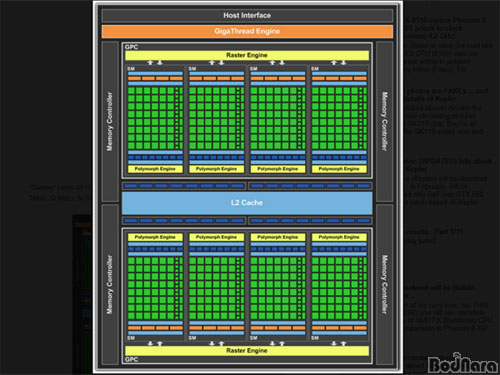This screenshot has width=500, height=375.
Task: Click the up/down arrows below the last lower SM
Action: [x=339, y=343]
